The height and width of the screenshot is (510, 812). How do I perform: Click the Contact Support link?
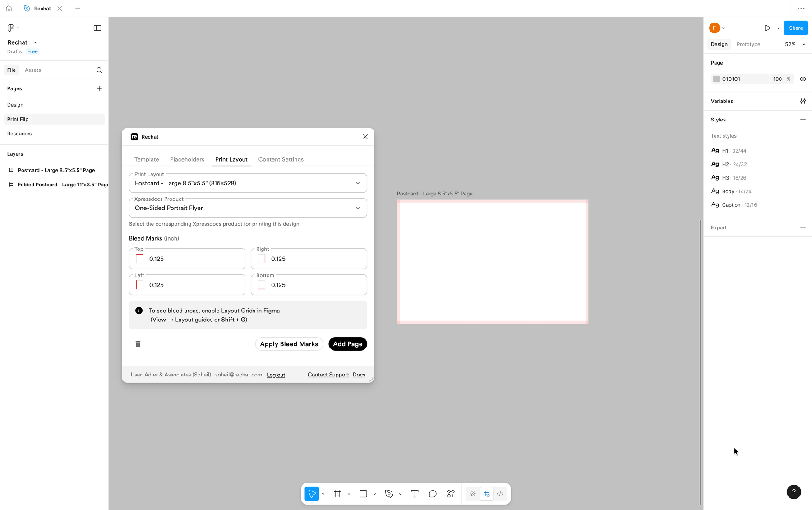click(x=328, y=375)
